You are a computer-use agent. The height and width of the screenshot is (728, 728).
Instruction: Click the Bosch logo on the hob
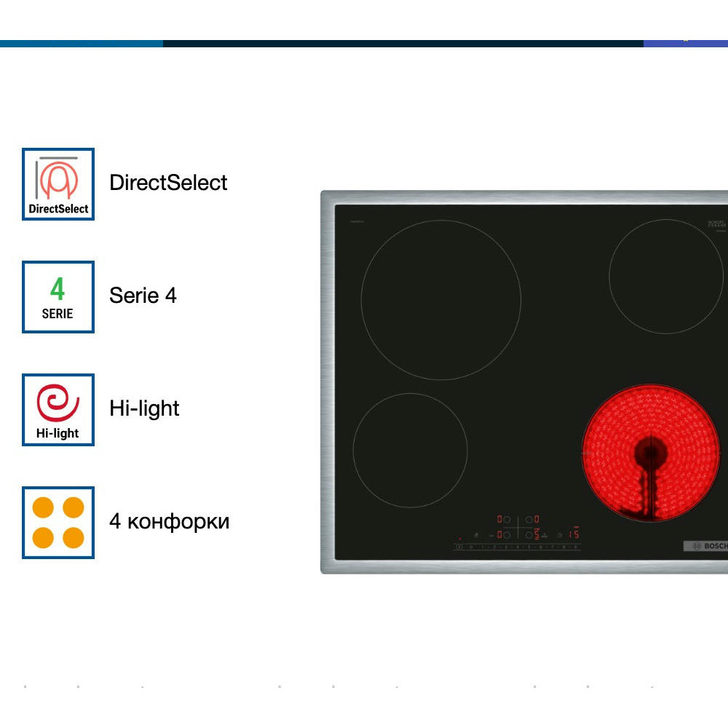(x=706, y=546)
